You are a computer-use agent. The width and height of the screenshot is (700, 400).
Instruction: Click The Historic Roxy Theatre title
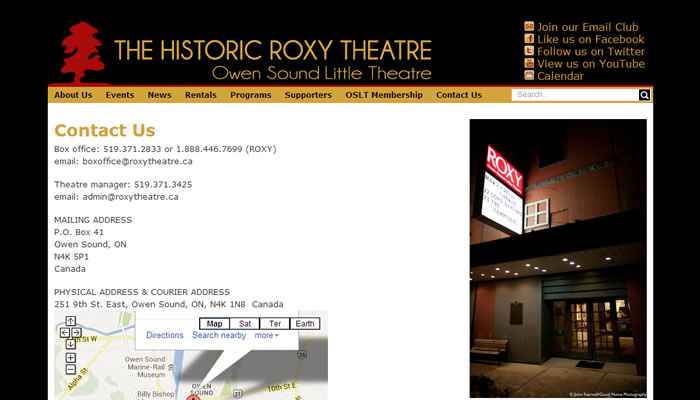[273, 50]
